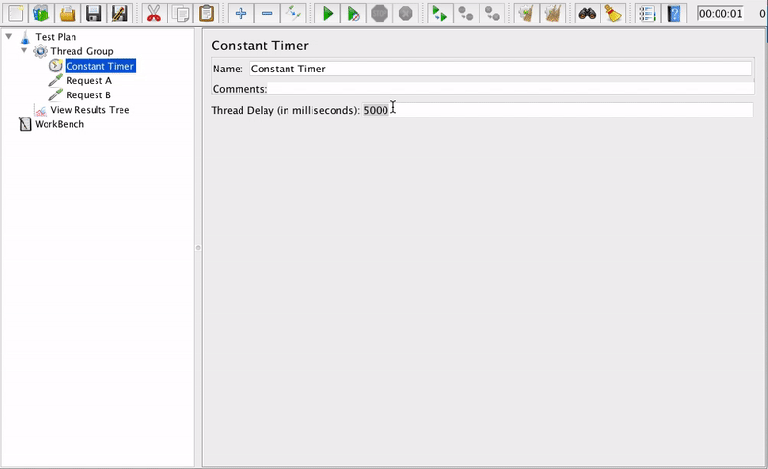Image resolution: width=768 pixels, height=469 pixels.
Task: Click Save As icon with pencil
Action: [x=120, y=13]
